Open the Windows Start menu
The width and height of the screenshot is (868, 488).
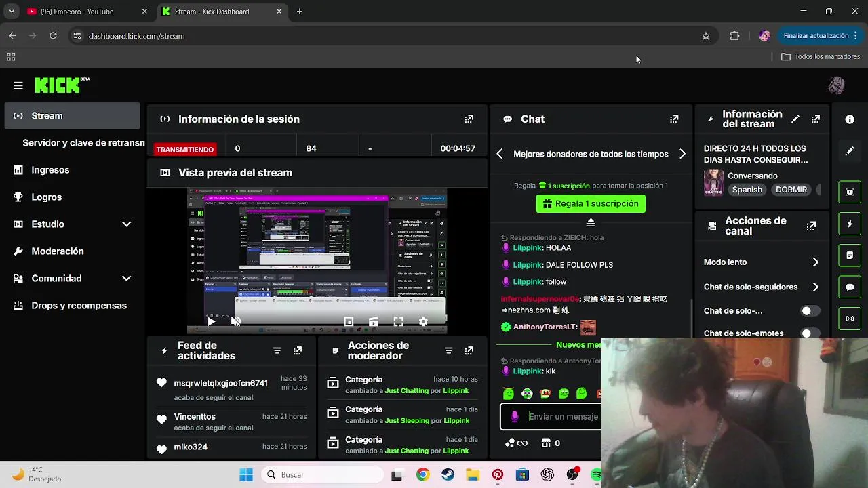click(x=246, y=475)
